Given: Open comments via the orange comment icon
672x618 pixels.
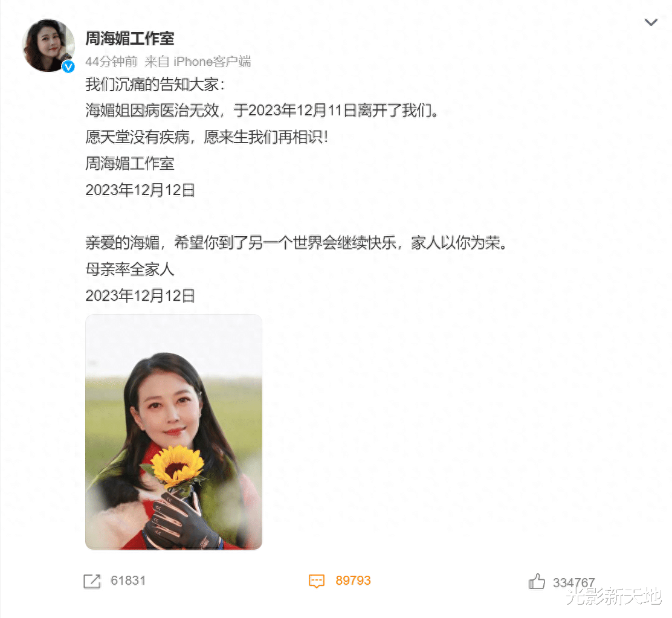Looking at the screenshot, I should (x=317, y=581).
